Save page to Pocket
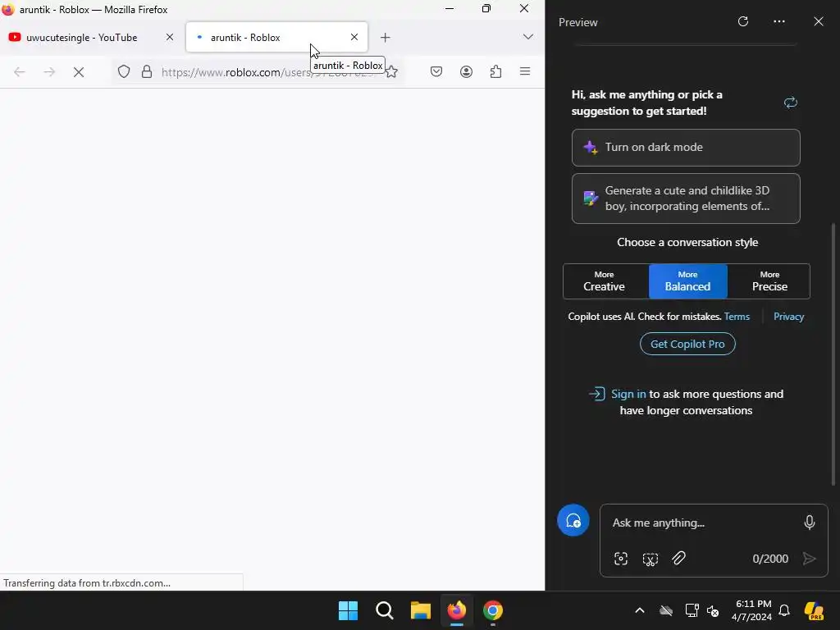 pyautogui.click(x=436, y=72)
